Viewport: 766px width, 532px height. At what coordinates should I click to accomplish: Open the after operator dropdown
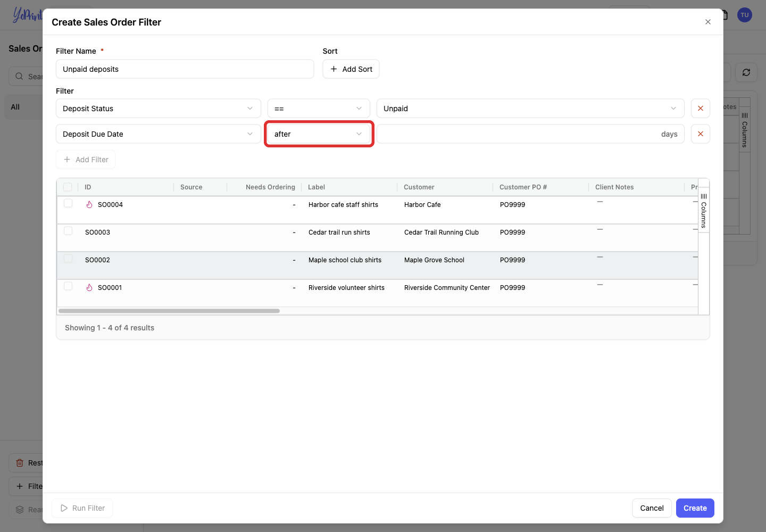[319, 134]
